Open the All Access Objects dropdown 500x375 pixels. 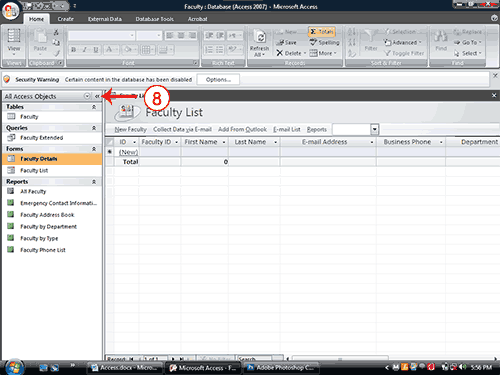pos(87,96)
